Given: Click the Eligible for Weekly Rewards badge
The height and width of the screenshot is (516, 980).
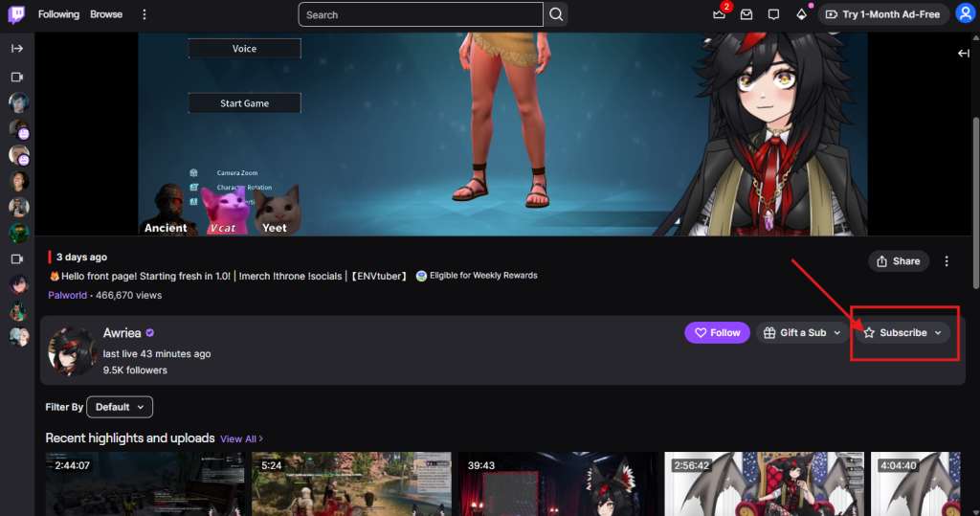Looking at the screenshot, I should tap(477, 276).
